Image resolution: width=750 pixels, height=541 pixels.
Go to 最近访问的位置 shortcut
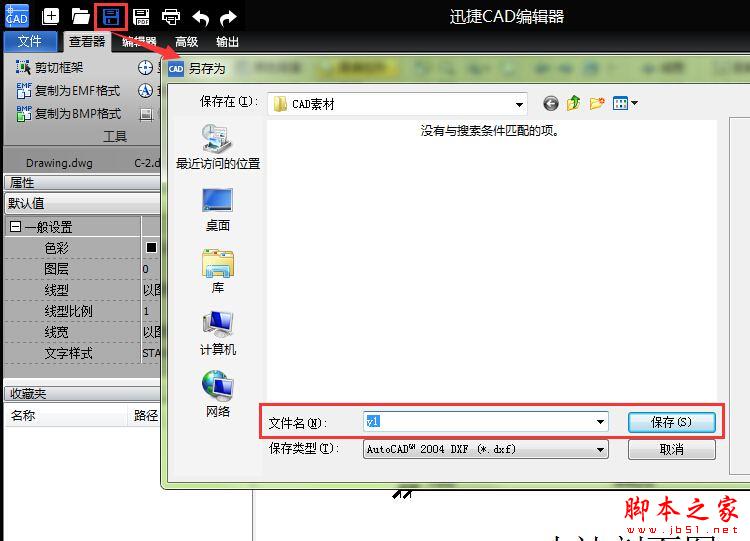pyautogui.click(x=218, y=147)
